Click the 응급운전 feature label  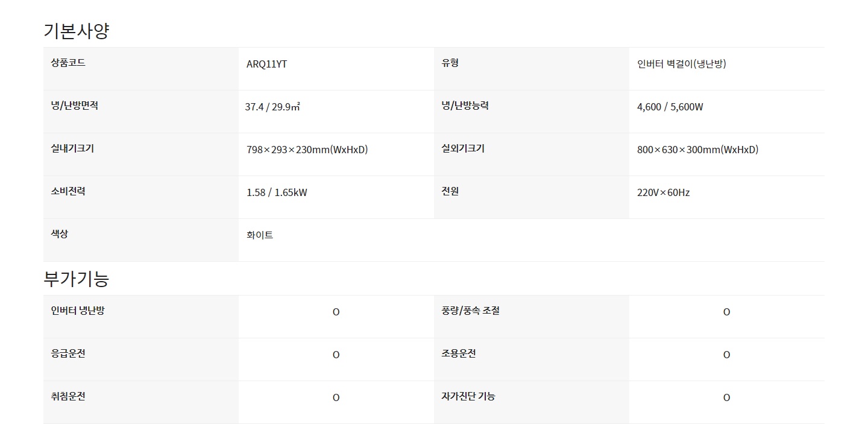[x=68, y=353]
